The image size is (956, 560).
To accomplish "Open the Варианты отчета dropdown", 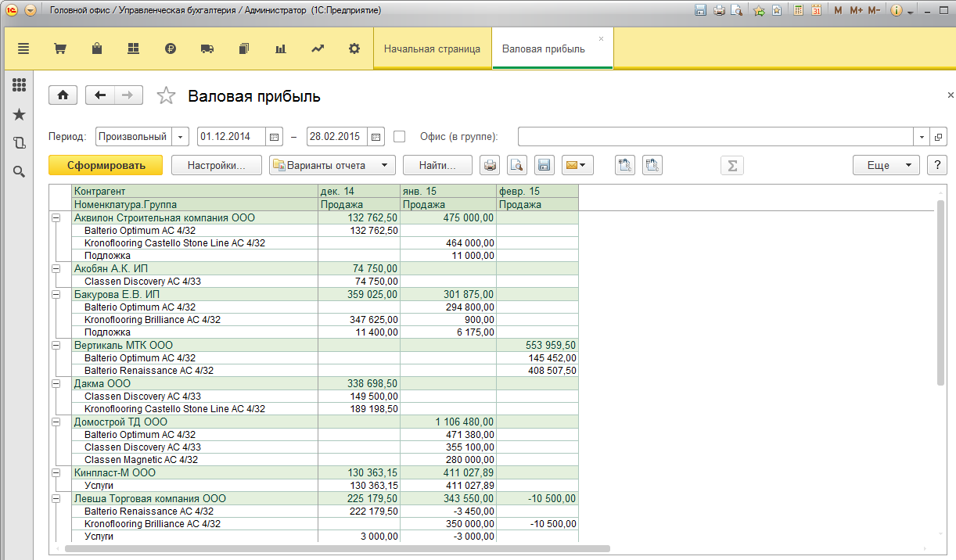I will pos(332,165).
